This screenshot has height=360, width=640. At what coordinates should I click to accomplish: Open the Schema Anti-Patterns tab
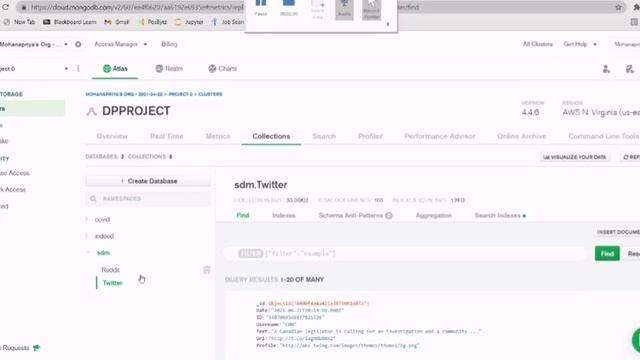351,216
